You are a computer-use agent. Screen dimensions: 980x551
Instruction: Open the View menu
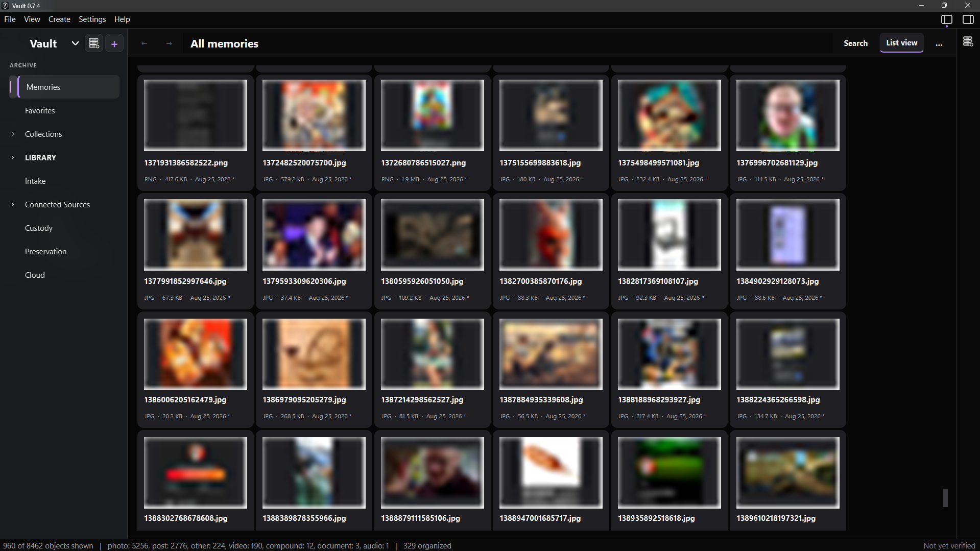click(x=32, y=19)
